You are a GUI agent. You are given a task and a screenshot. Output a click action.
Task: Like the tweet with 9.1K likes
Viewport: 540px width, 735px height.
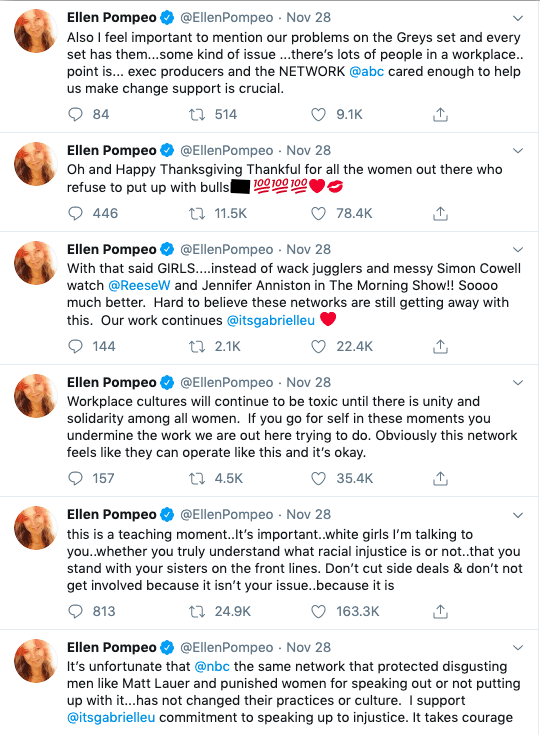[x=318, y=114]
